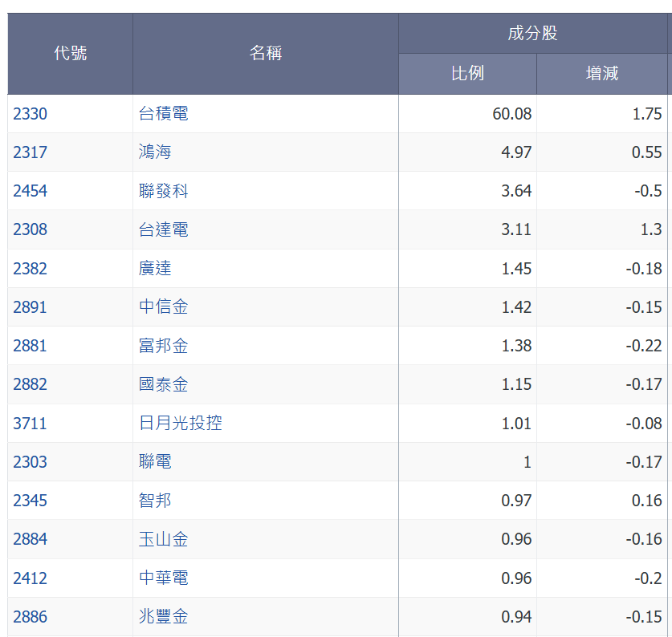Open stock code 2881 details

point(30,345)
